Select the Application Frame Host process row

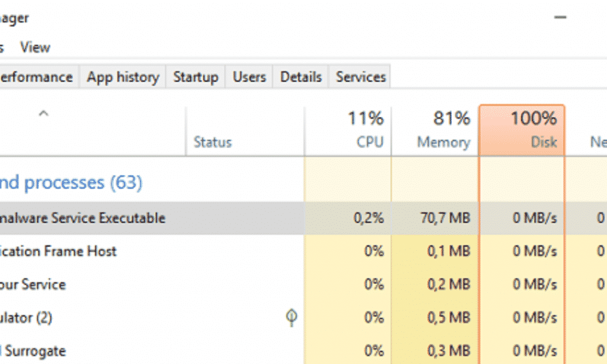[303, 251]
